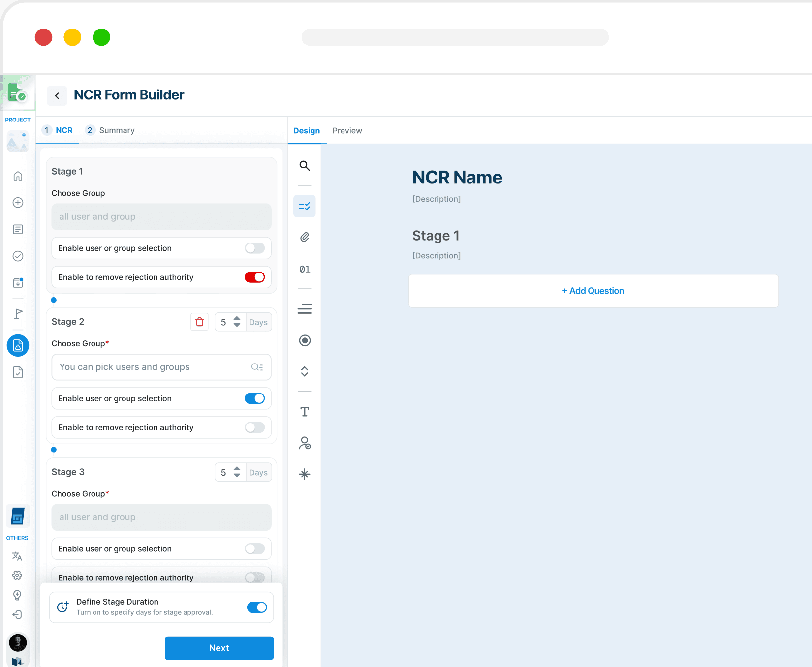
Task: Toggle Stage 1 Enable user or group selection
Action: click(x=255, y=248)
